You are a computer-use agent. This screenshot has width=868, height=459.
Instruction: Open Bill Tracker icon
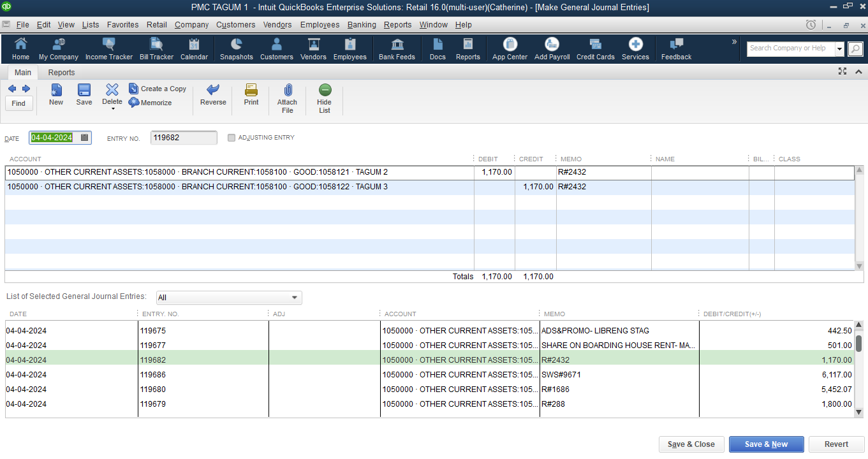(156, 49)
